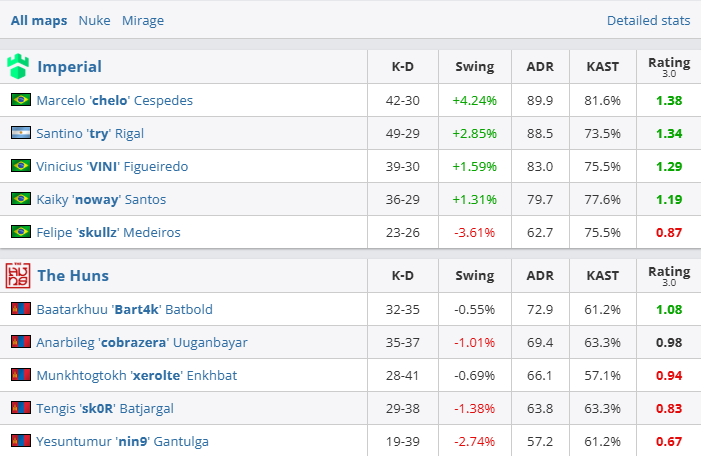Screen dimensions: 701x456
Task: Click Argentina flag beside Santino Rigal
Action: (20, 133)
